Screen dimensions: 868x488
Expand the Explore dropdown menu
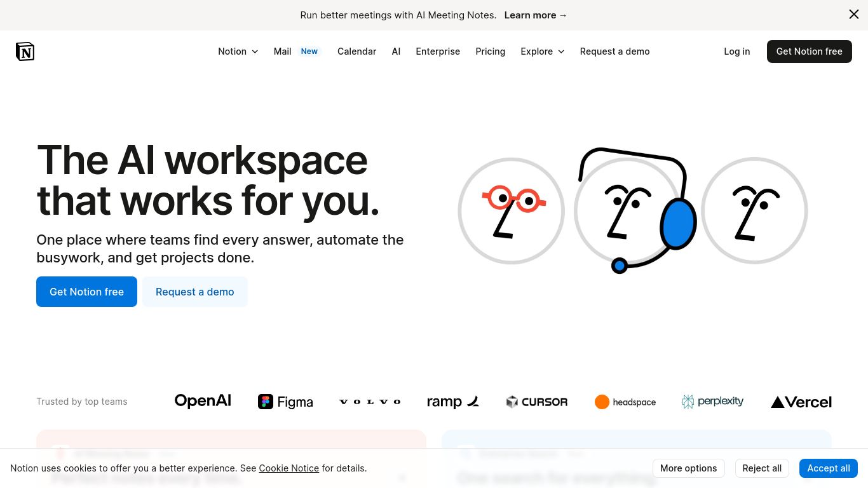pyautogui.click(x=543, y=51)
